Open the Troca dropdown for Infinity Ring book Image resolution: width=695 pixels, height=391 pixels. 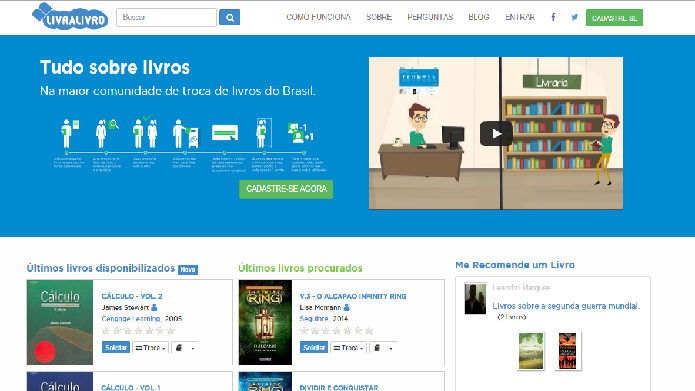pos(348,348)
